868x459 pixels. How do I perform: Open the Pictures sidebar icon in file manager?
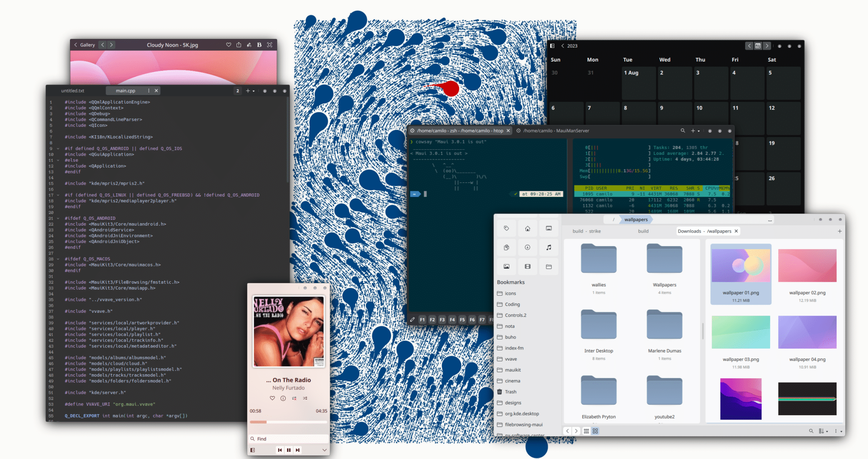point(506,266)
